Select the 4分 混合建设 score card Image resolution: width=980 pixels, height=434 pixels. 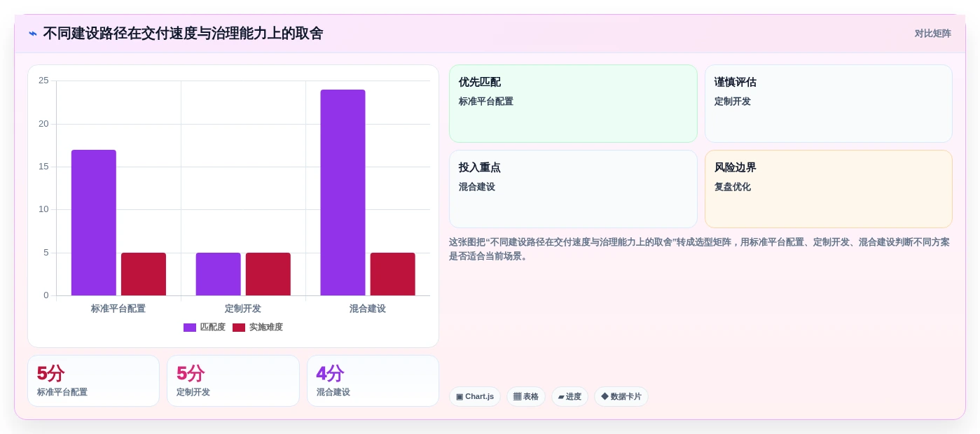click(373, 381)
